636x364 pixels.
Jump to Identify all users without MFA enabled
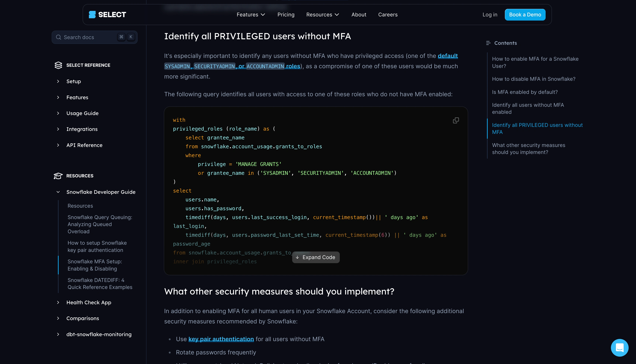click(x=528, y=108)
